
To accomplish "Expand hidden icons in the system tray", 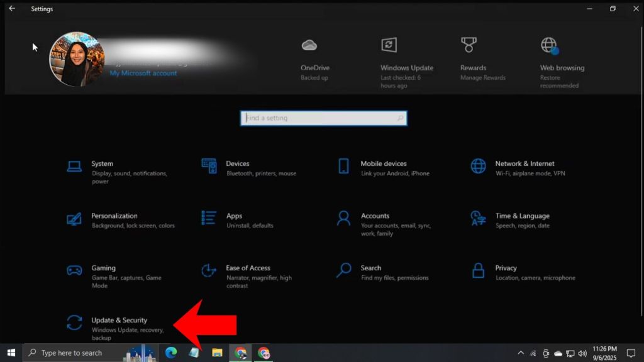I will coord(521,353).
